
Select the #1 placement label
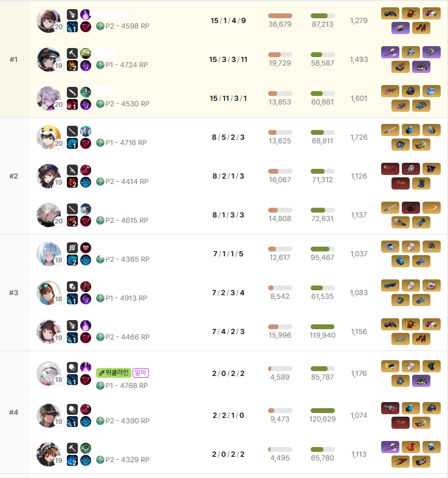(13, 60)
